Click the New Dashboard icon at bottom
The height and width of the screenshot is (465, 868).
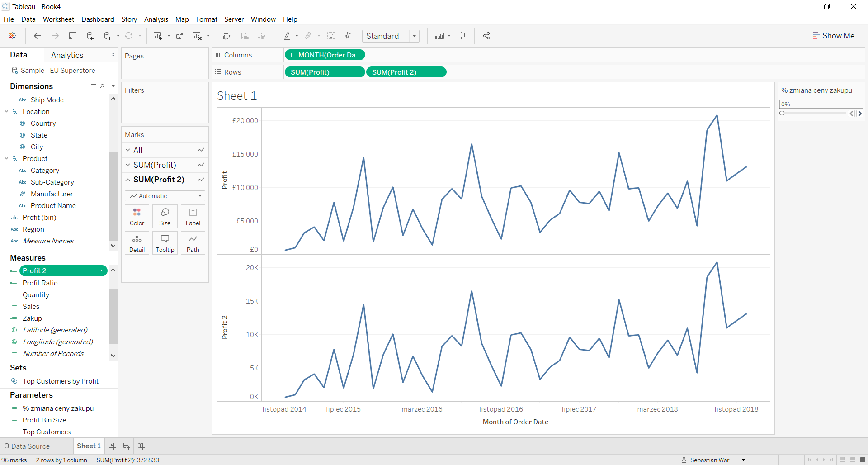tap(127, 446)
